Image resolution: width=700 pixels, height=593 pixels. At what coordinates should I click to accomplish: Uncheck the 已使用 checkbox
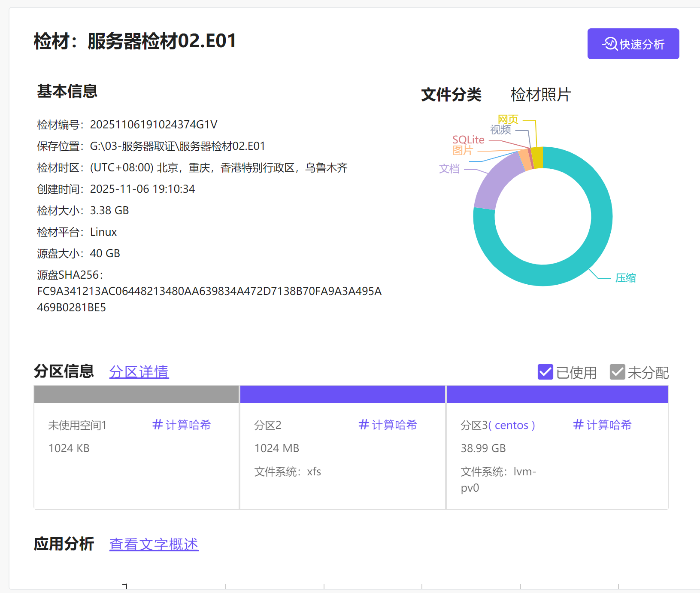(x=545, y=372)
